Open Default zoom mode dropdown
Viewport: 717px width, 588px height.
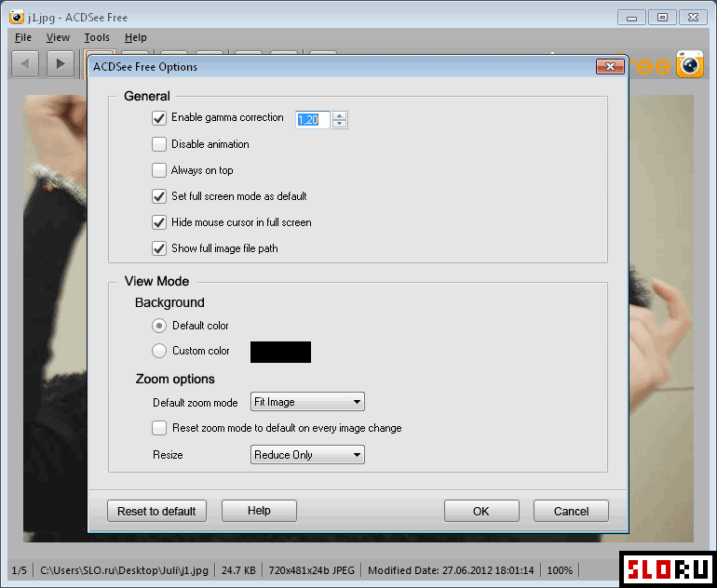pyautogui.click(x=307, y=402)
